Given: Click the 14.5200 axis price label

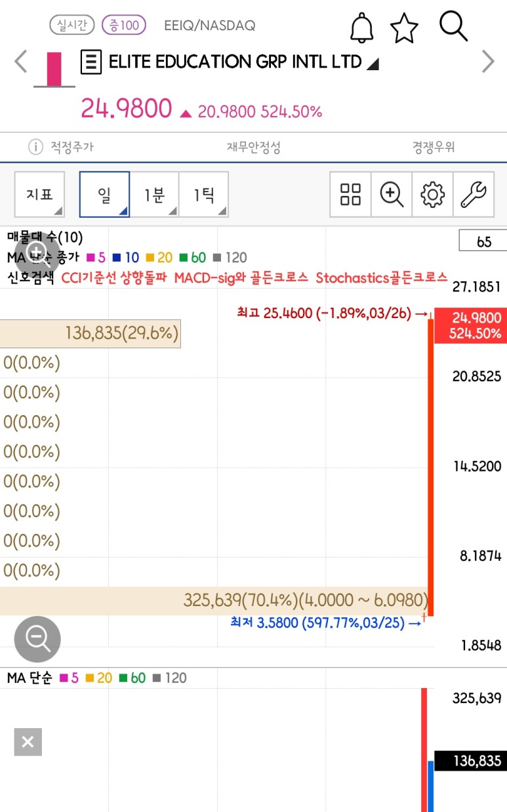Looking at the screenshot, I should point(477,466).
